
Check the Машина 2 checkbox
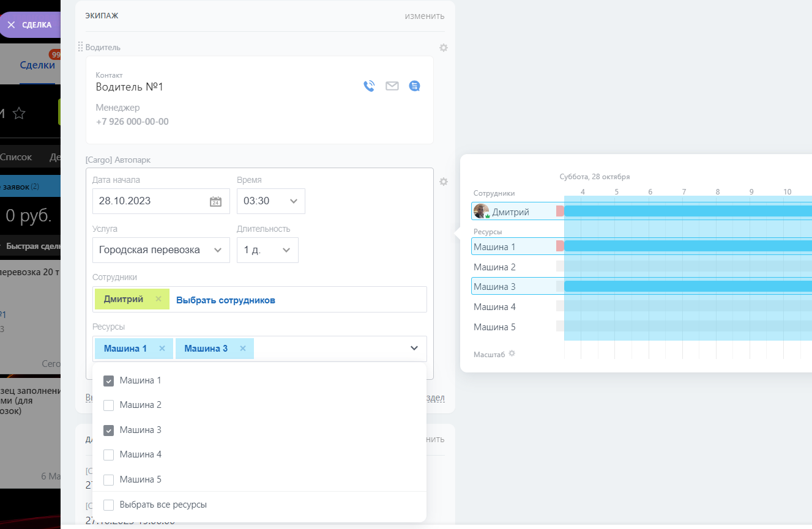pos(109,405)
